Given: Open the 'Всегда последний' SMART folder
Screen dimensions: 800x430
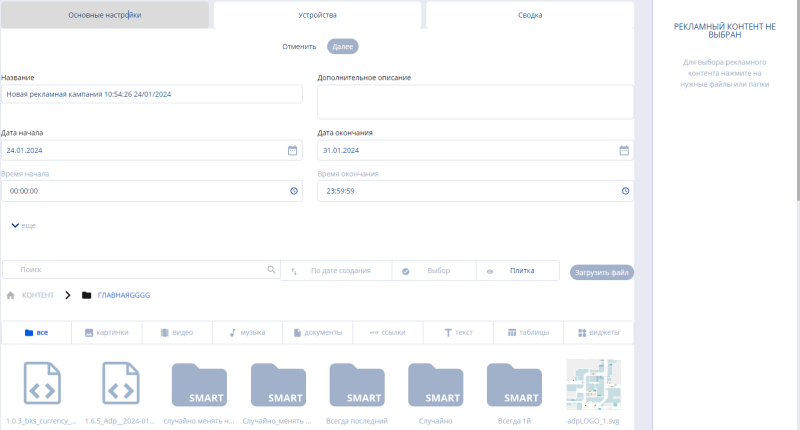Looking at the screenshot, I should pos(357,384).
